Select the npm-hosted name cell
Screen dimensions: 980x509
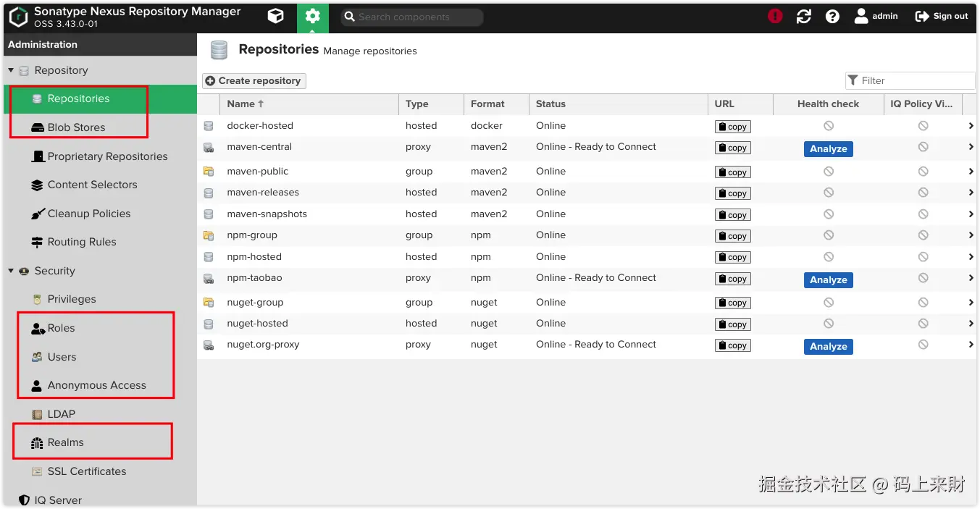coord(254,256)
